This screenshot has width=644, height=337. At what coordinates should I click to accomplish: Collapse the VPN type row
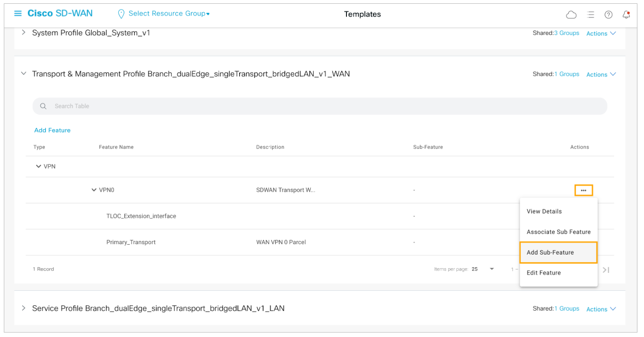[39, 167]
